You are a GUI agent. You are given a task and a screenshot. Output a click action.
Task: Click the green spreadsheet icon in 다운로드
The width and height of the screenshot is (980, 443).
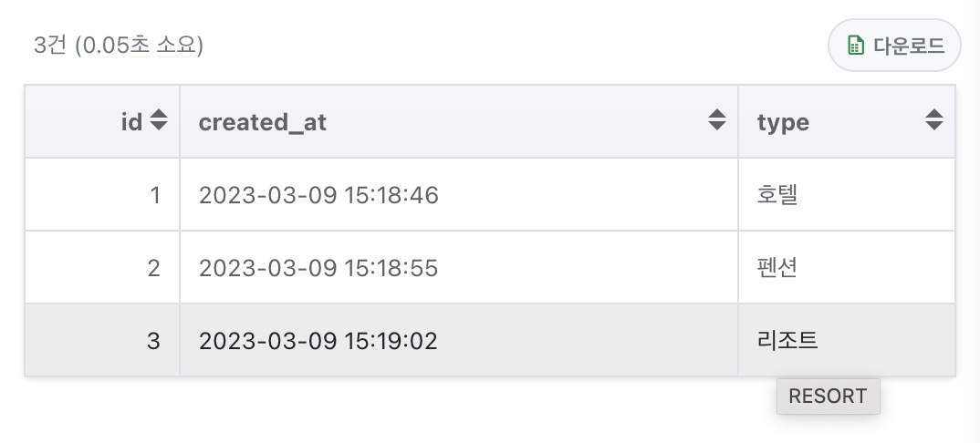tap(856, 46)
